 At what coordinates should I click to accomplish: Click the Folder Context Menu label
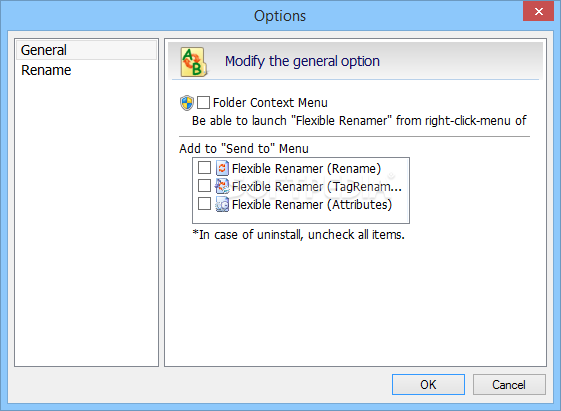pos(270,103)
